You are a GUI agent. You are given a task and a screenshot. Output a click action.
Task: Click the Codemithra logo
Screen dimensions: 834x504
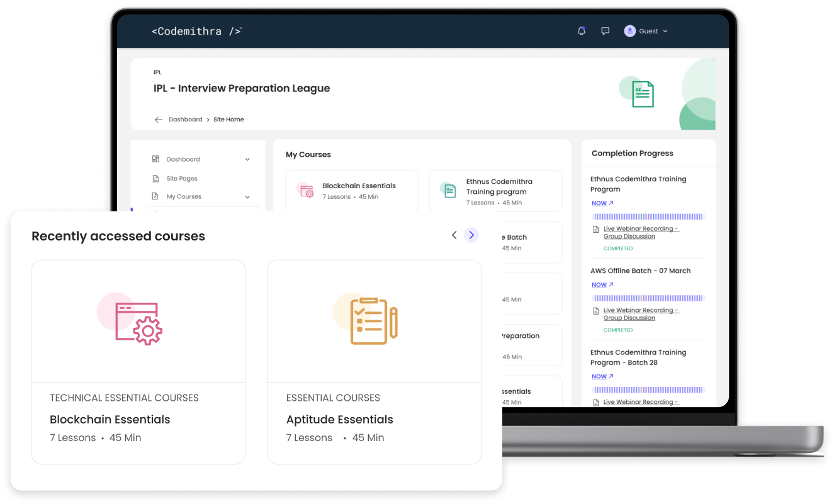(196, 31)
